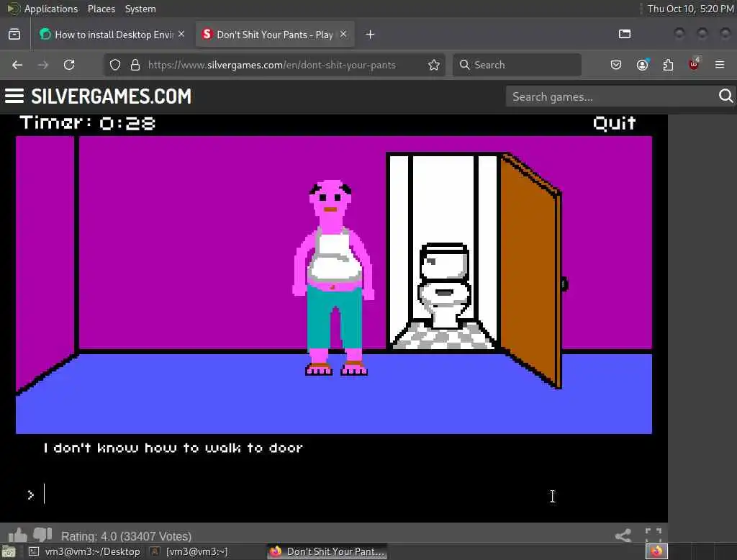The image size is (737, 560).
Task: Click the Quit button in the game
Action: coord(615,123)
